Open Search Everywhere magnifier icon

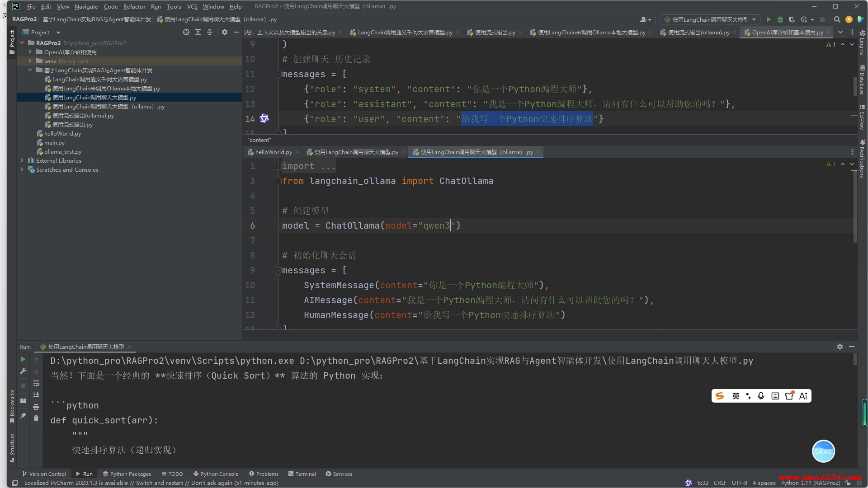click(x=837, y=19)
